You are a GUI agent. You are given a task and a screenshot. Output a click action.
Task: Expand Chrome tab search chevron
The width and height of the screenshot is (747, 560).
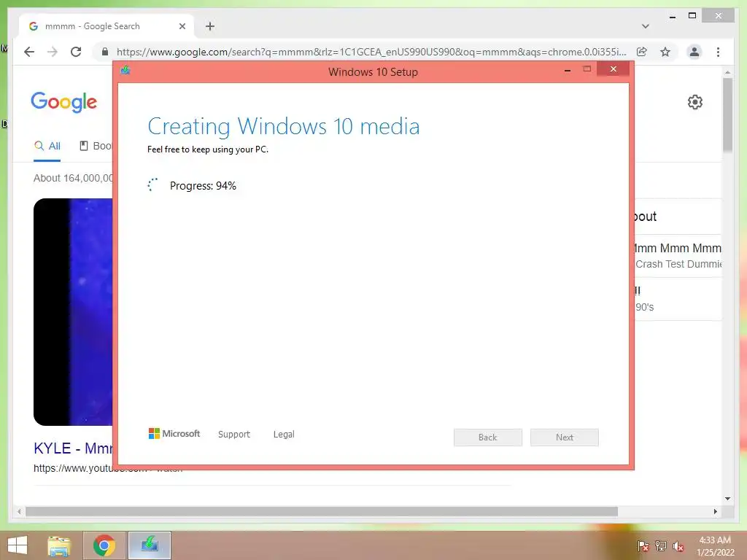pyautogui.click(x=646, y=26)
